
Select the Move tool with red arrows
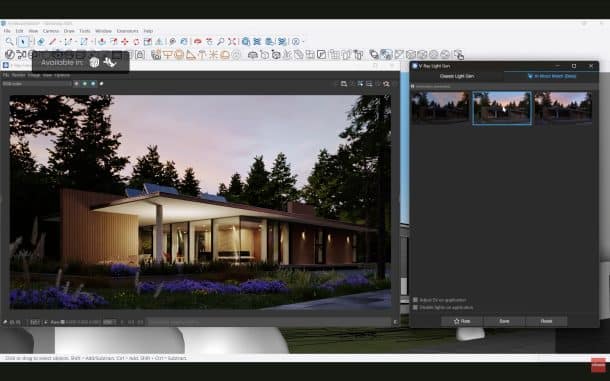(124, 41)
